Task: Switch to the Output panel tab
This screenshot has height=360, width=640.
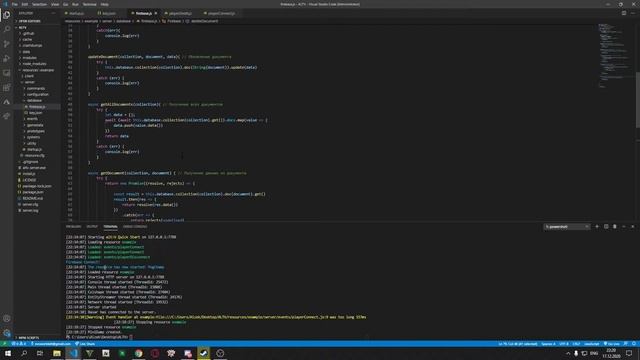Action: click(92, 227)
